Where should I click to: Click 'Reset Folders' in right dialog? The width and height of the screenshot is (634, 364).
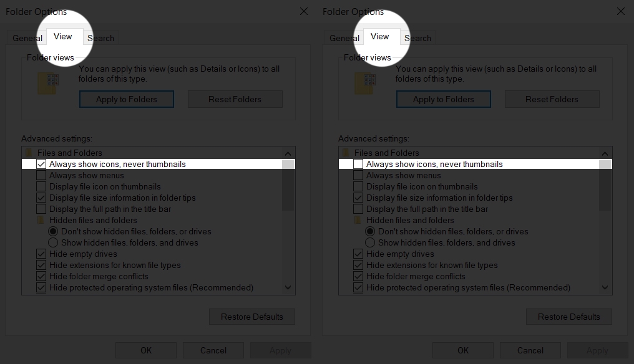(x=552, y=99)
